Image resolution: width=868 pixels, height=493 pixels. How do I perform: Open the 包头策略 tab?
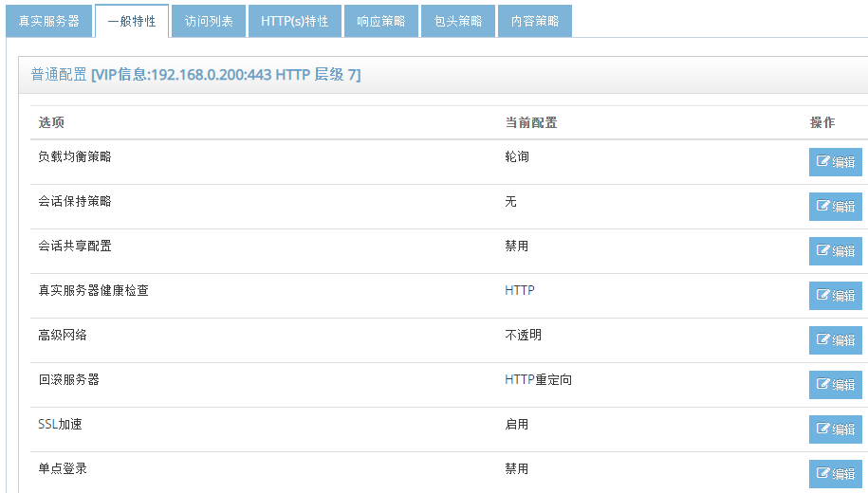click(457, 21)
